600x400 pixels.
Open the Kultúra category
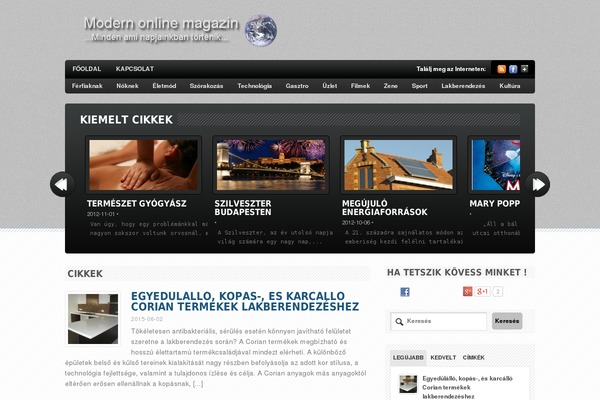tap(510, 86)
